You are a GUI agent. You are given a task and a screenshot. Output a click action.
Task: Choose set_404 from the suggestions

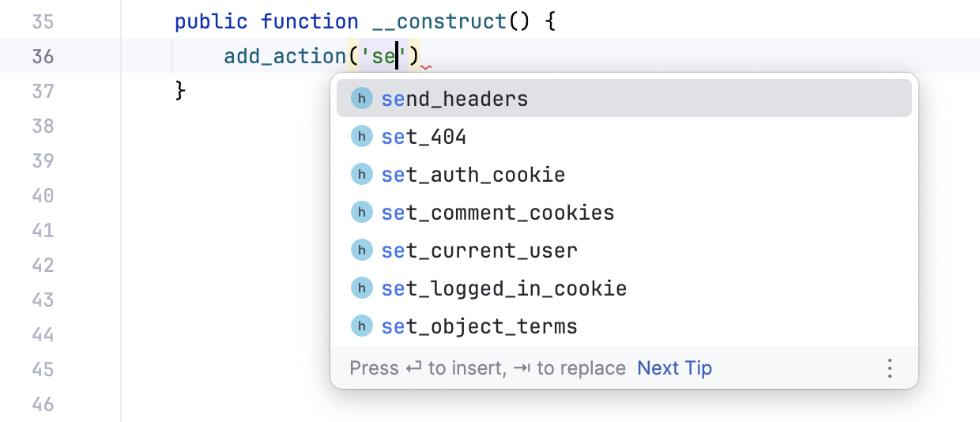(x=424, y=137)
